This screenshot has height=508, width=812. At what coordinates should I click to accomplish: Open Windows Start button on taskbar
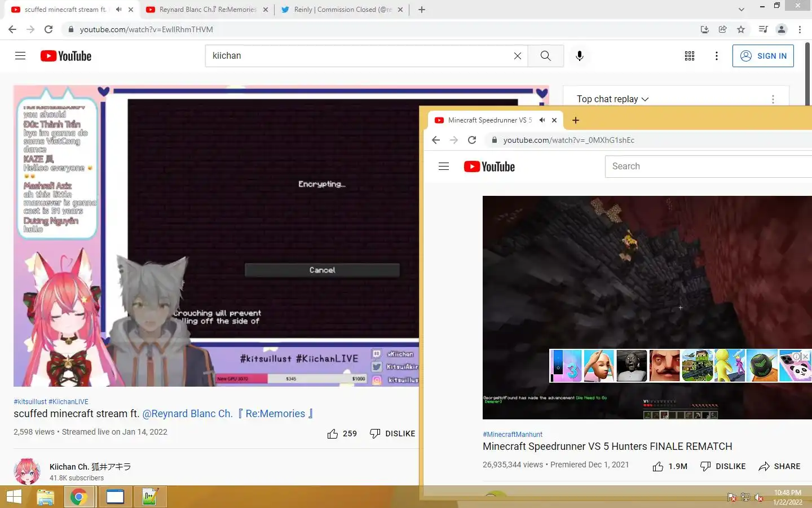(x=14, y=497)
